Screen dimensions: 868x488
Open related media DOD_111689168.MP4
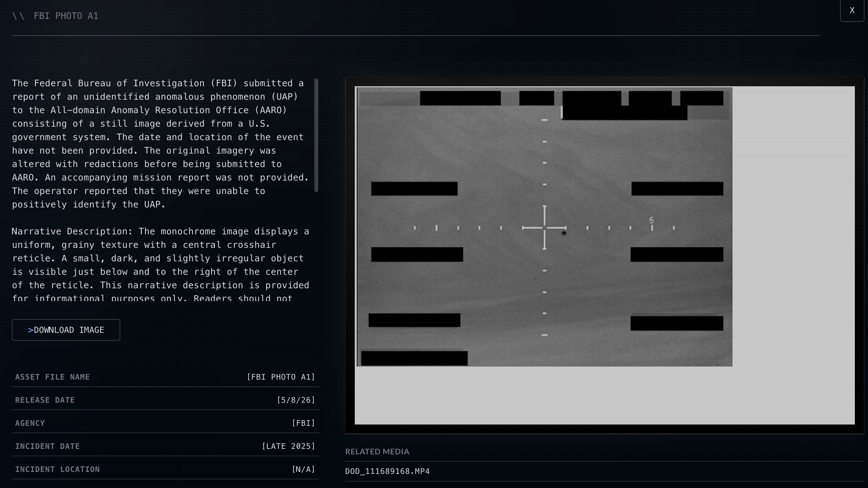(x=387, y=471)
